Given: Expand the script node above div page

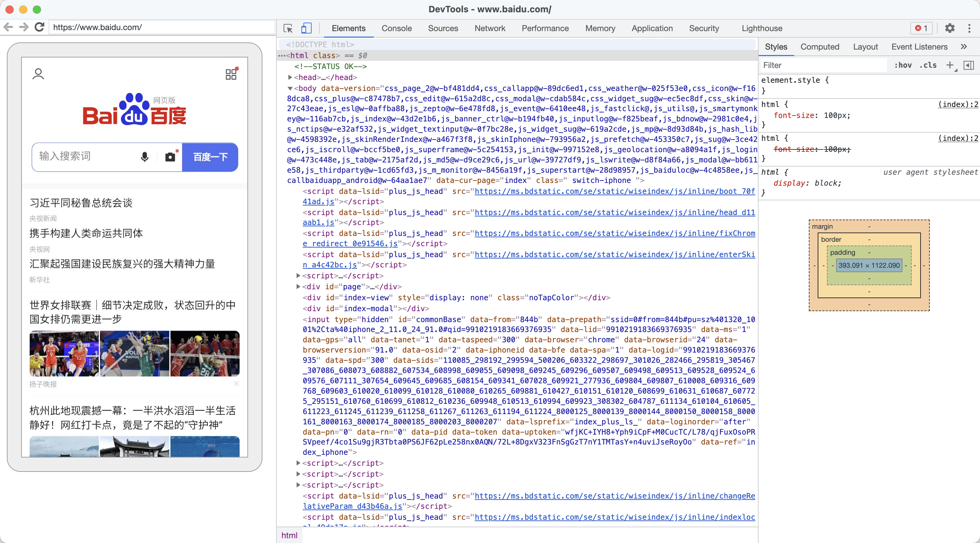Looking at the screenshot, I should [x=299, y=275].
